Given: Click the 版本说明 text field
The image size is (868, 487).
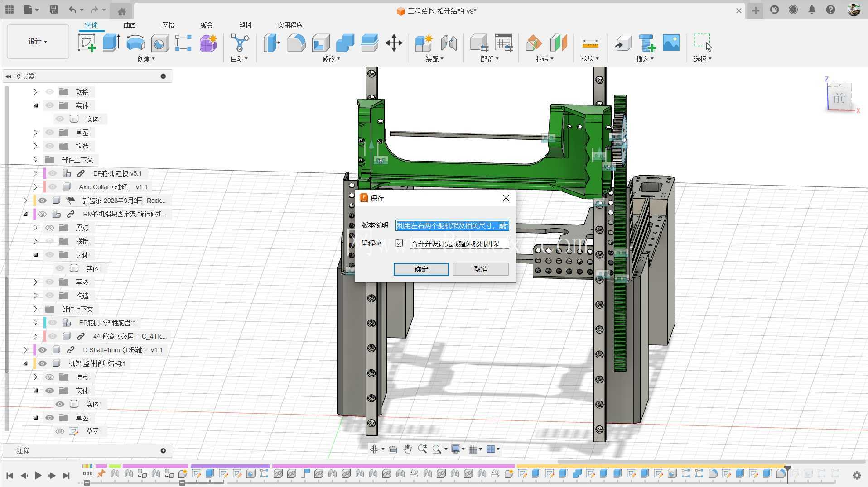Looking at the screenshot, I should click(452, 225).
